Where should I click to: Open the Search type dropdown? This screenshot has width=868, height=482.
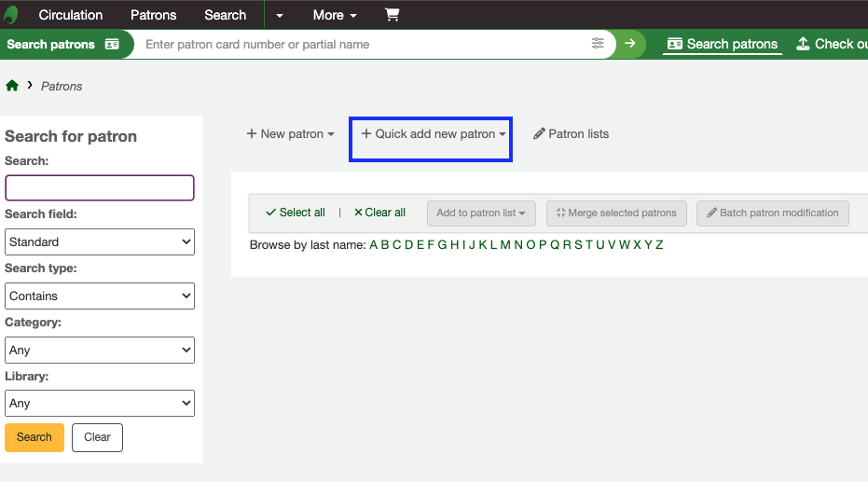coord(100,296)
